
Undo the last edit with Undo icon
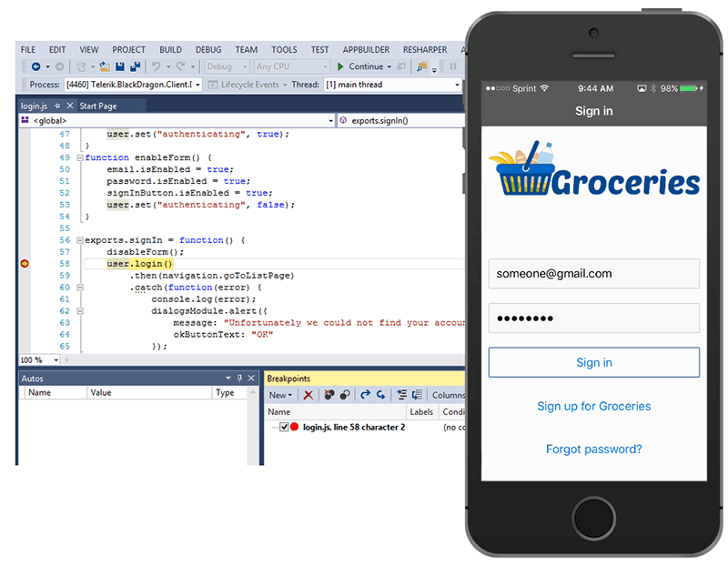click(156, 66)
